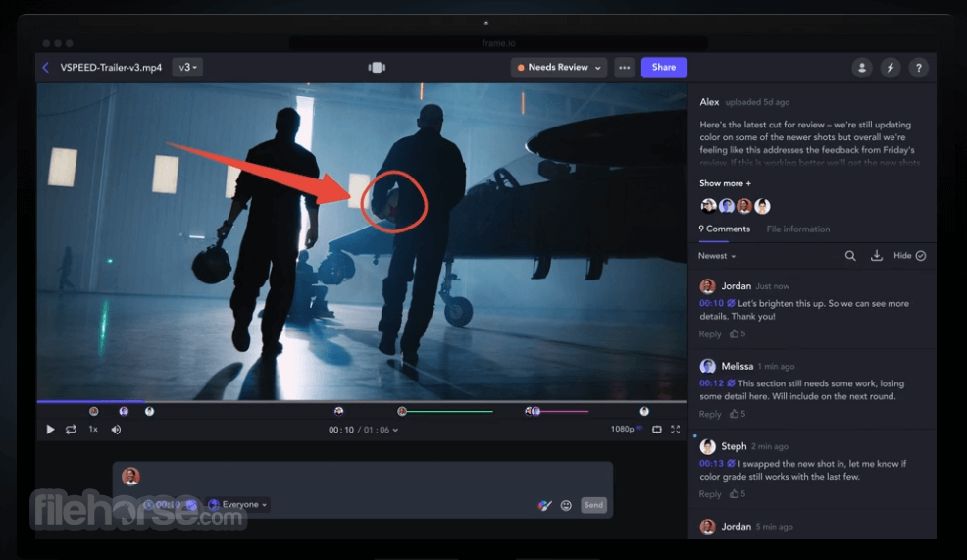Image resolution: width=967 pixels, height=560 pixels.
Task: Toggle Hide completed comments
Action: pyautogui.click(x=910, y=256)
